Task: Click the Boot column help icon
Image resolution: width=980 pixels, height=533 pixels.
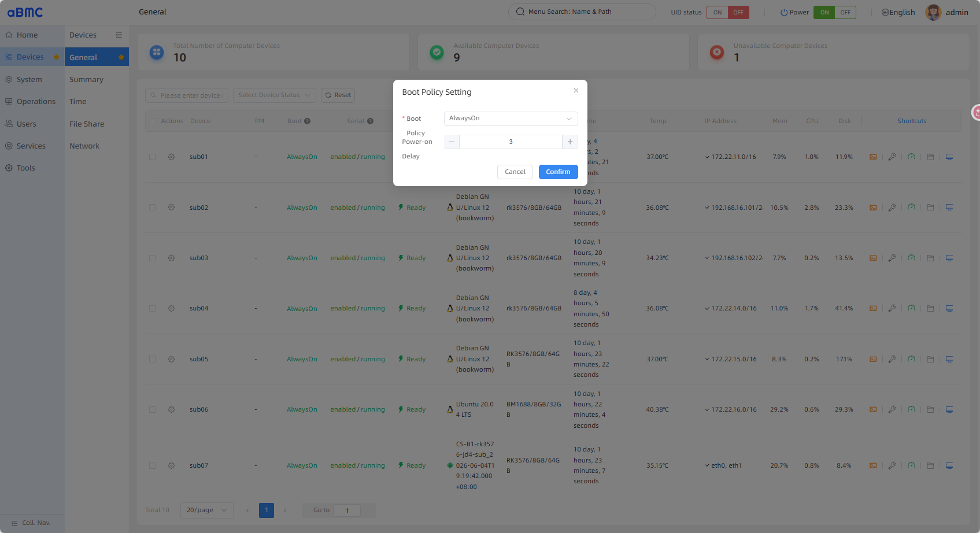Action: [308, 121]
